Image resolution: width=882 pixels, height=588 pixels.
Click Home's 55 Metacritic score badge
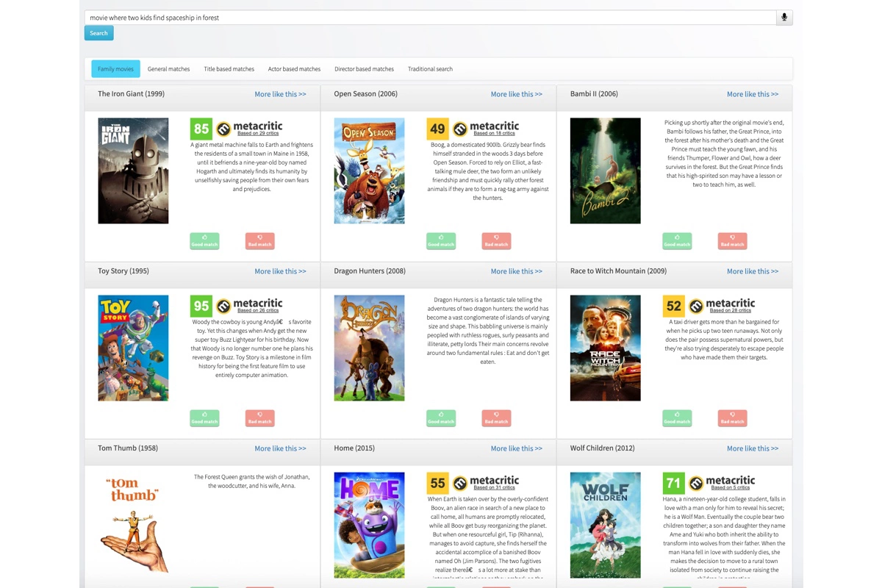pyautogui.click(x=437, y=484)
